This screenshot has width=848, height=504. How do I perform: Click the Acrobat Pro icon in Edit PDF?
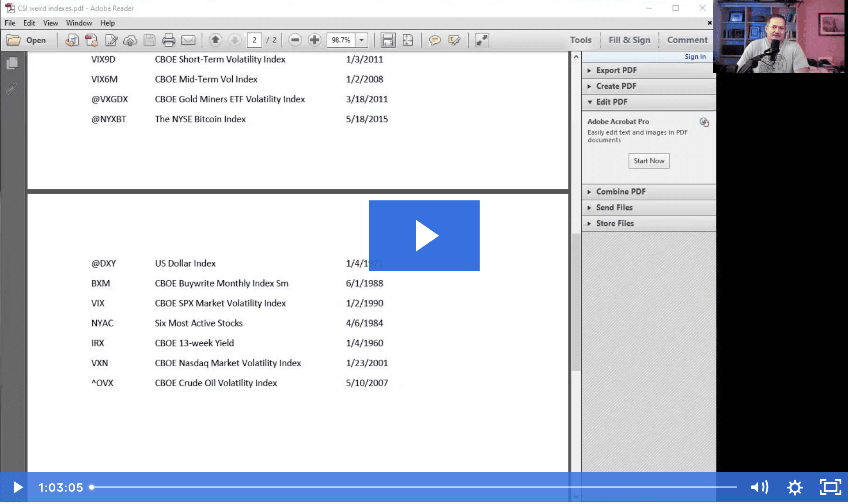[704, 122]
